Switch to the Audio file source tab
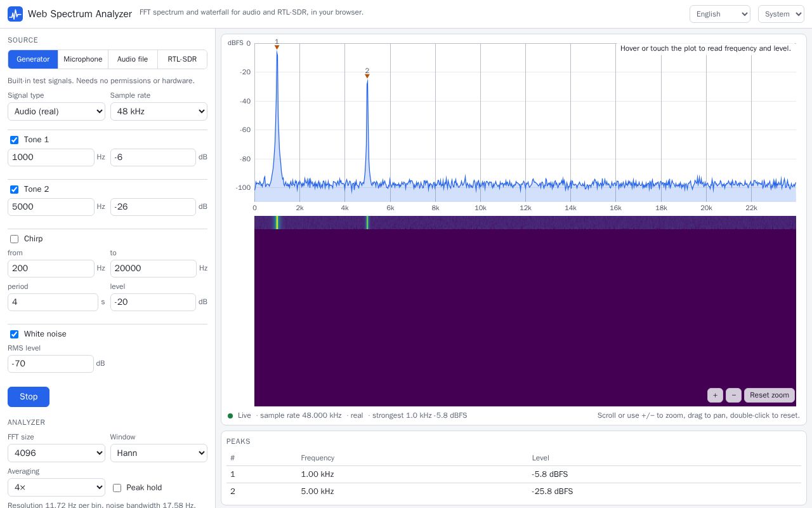Viewport: 812px width, 508px height. tap(133, 59)
